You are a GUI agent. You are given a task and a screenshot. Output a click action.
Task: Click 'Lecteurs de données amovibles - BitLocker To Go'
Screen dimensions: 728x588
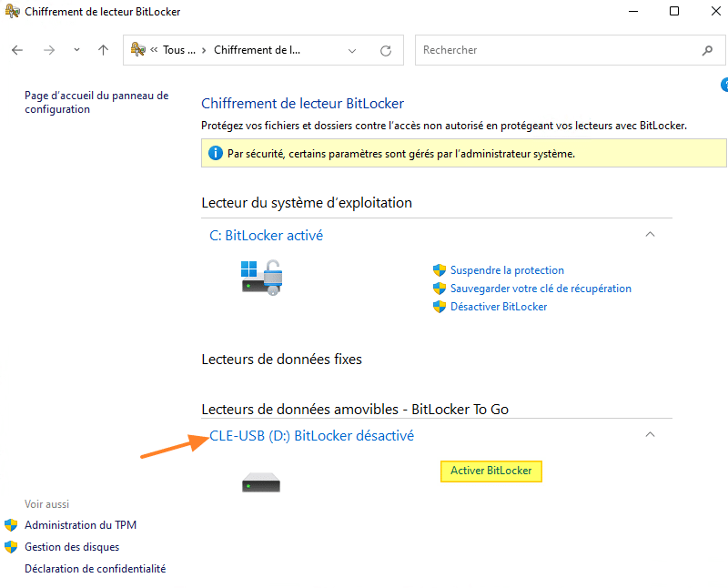click(355, 410)
